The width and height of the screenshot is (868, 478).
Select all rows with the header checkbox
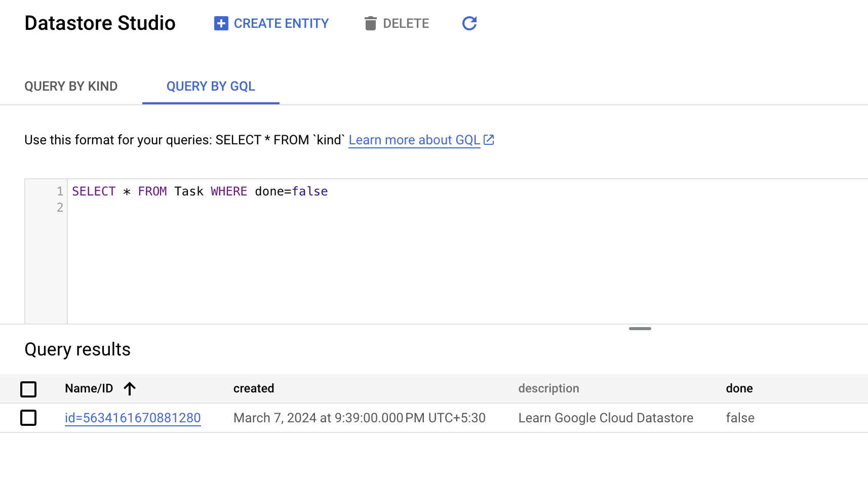28,389
